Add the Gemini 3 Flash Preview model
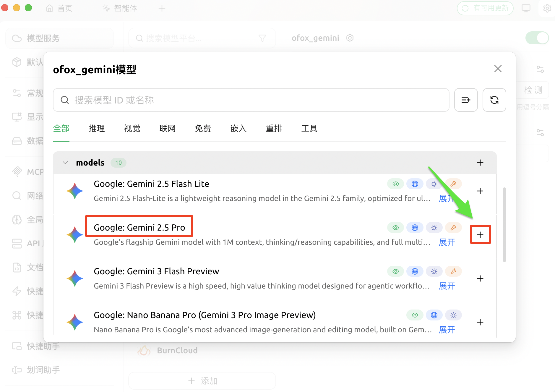The image size is (555, 392). point(480,278)
